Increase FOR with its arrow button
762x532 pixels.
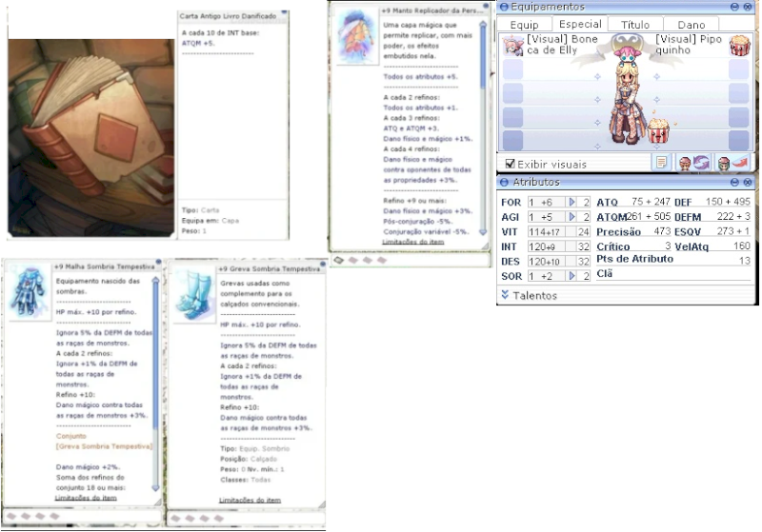[572, 202]
